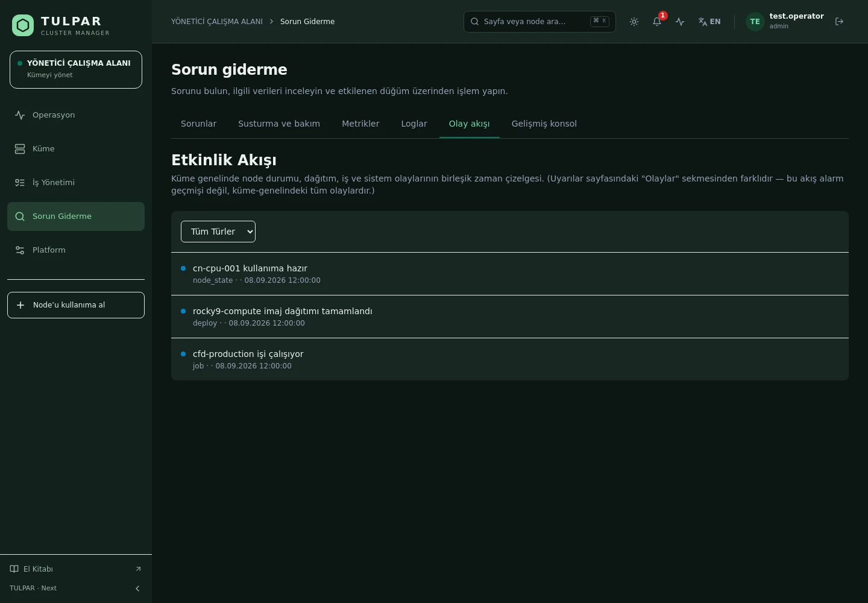Viewport: 868px width, 603px height.
Task: Select the cfd-production işi çalışıyor event
Action: pos(510,359)
